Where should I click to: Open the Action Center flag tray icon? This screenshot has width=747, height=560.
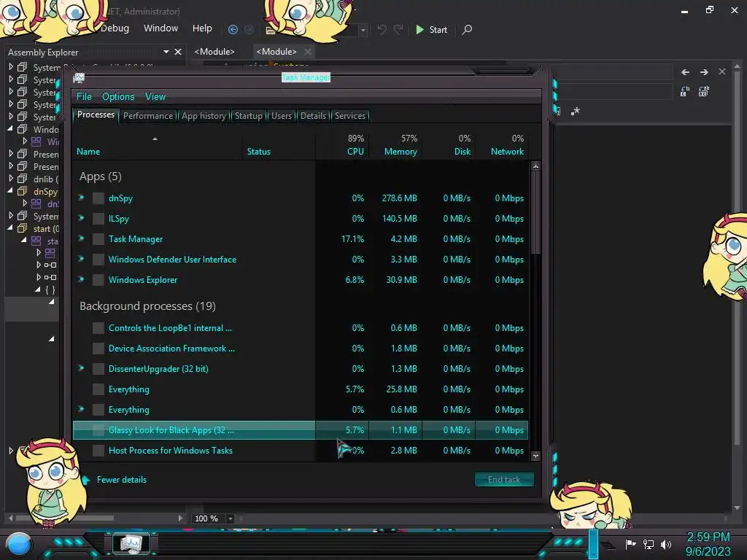coord(631,544)
